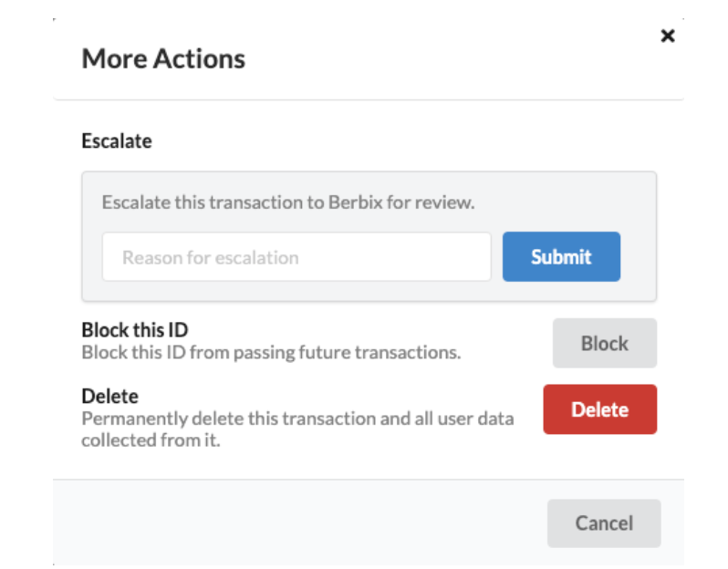728x569 pixels.
Task: Select the More Actions dialog title
Action: point(163,59)
